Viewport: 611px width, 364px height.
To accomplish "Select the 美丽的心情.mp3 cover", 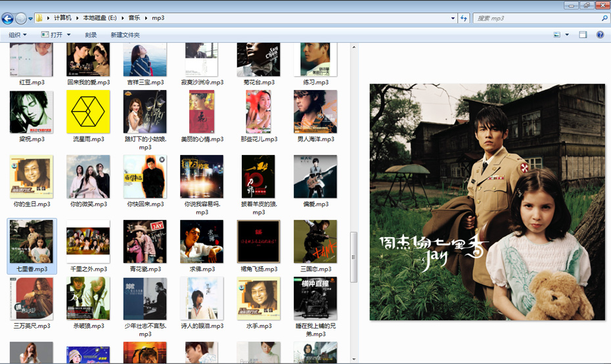I will (x=202, y=112).
